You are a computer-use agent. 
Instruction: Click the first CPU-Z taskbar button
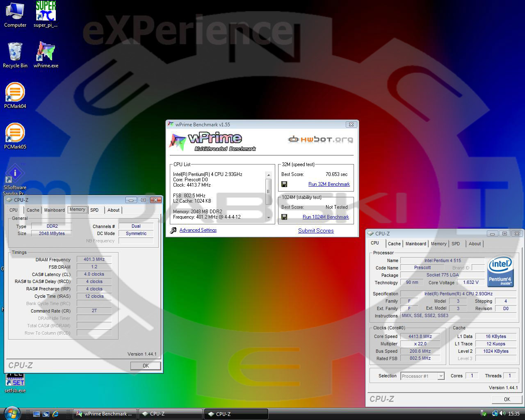click(x=171, y=414)
